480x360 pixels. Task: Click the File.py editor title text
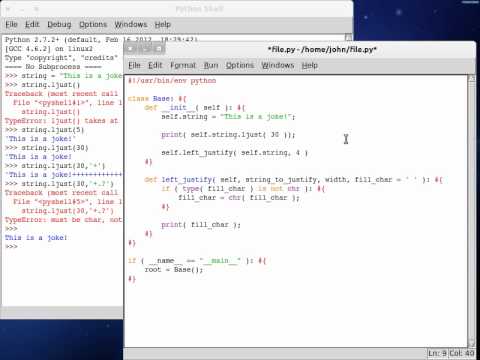coord(322,49)
